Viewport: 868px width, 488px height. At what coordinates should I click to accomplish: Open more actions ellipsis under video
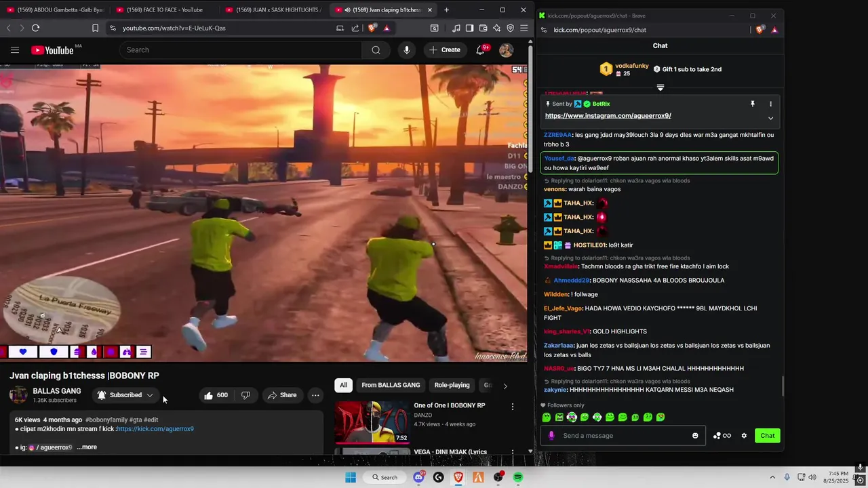click(x=315, y=395)
